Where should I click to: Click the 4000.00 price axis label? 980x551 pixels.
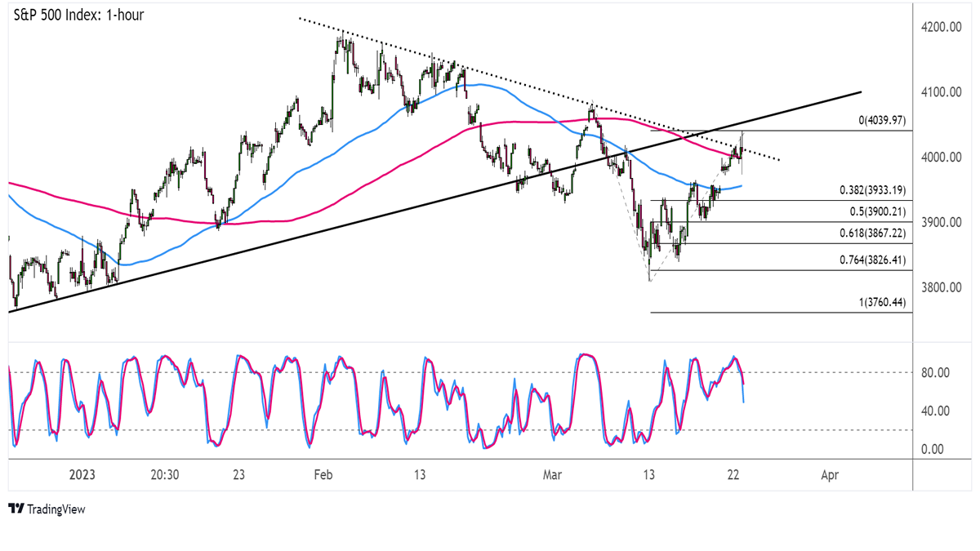(x=940, y=158)
